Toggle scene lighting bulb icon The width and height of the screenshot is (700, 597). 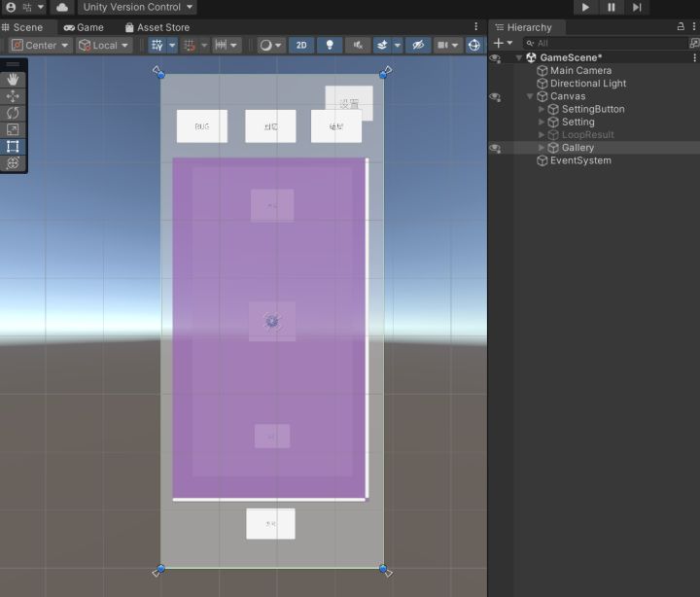(x=329, y=45)
